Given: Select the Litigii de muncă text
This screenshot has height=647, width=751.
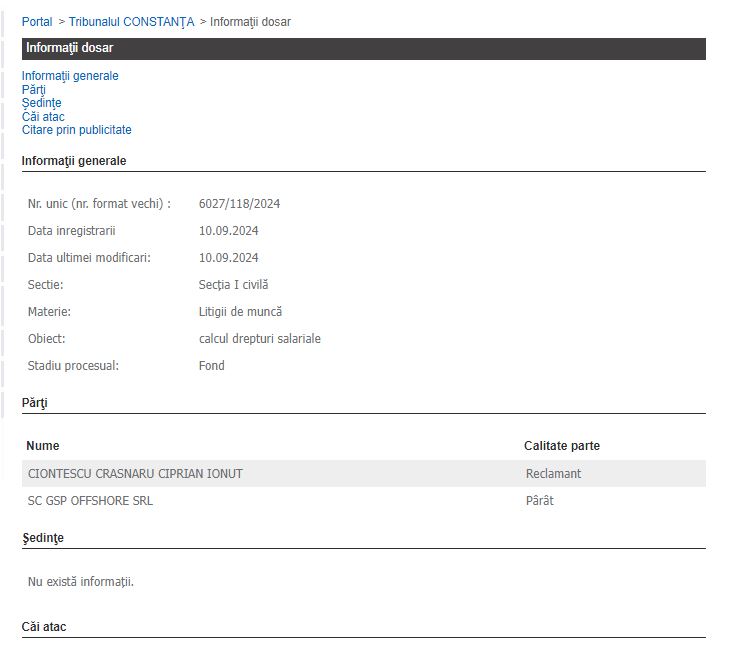Looking at the screenshot, I should pos(240,312).
